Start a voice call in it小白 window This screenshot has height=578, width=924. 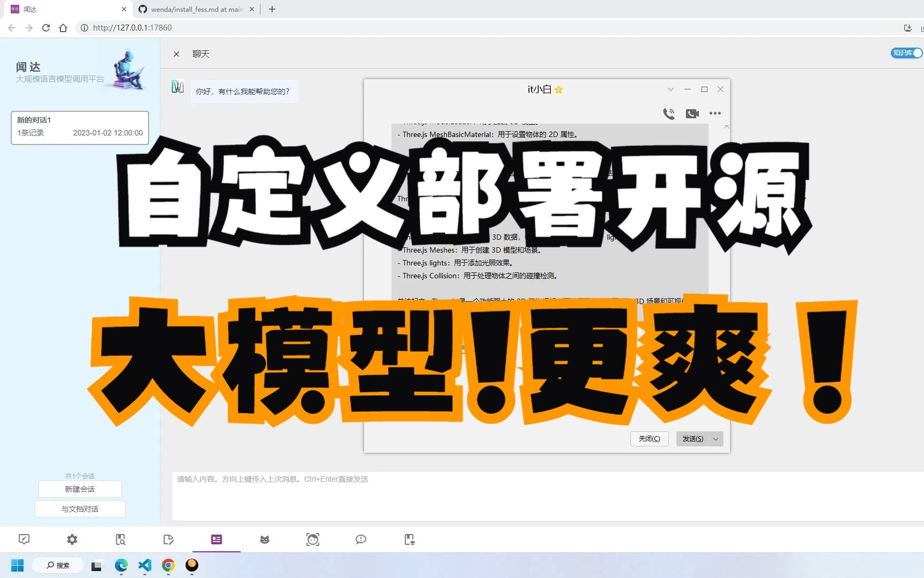point(669,113)
